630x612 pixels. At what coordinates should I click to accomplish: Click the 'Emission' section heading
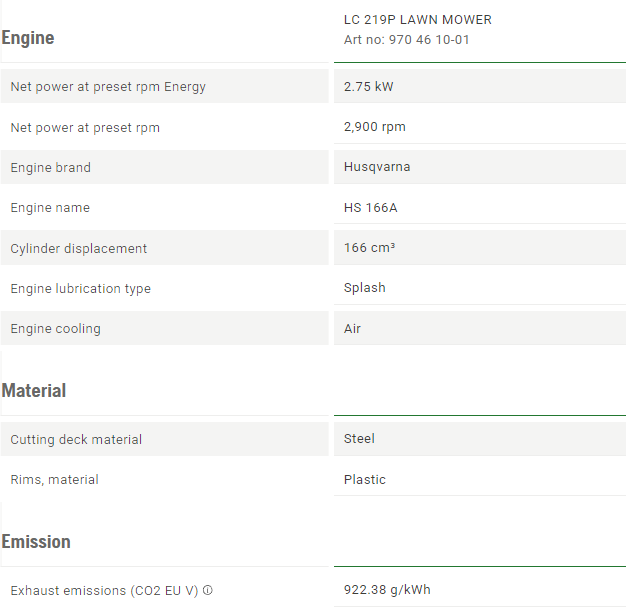click(x=36, y=542)
